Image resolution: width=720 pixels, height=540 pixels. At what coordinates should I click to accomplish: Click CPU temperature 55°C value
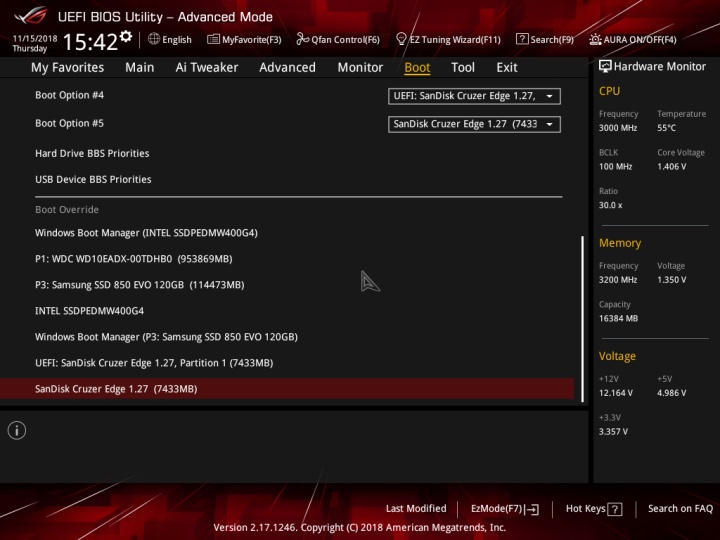point(666,128)
